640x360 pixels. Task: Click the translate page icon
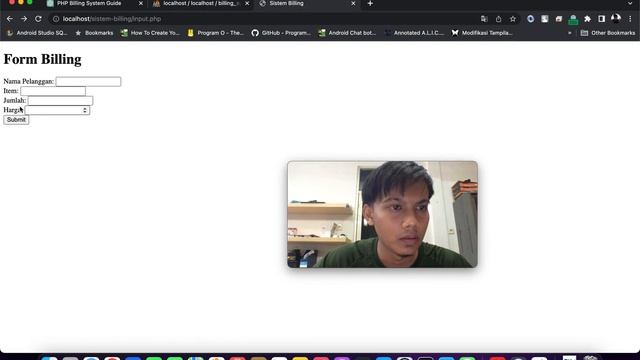coord(484,19)
